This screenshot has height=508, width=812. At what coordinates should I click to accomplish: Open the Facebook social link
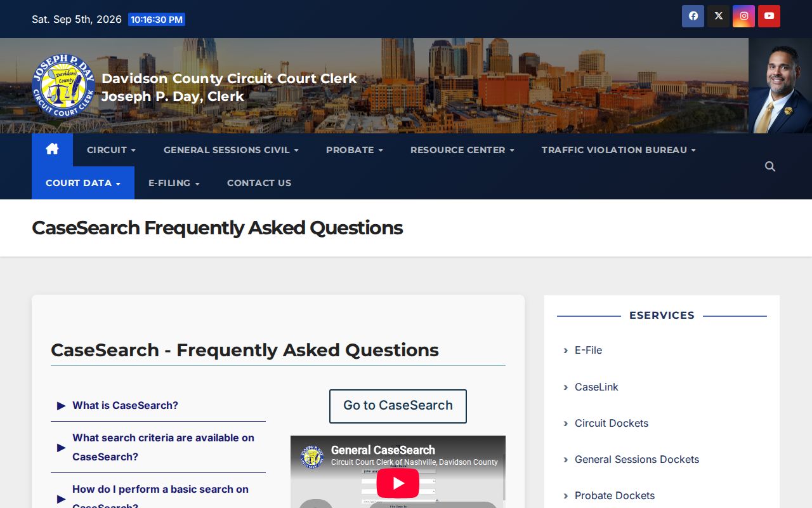pos(693,16)
